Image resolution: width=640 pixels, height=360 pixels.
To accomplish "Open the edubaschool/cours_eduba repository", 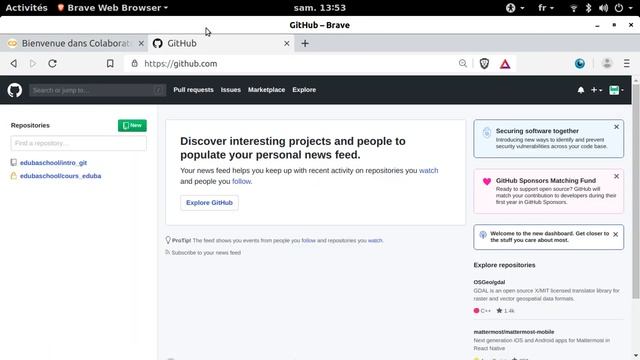I will pos(60,176).
